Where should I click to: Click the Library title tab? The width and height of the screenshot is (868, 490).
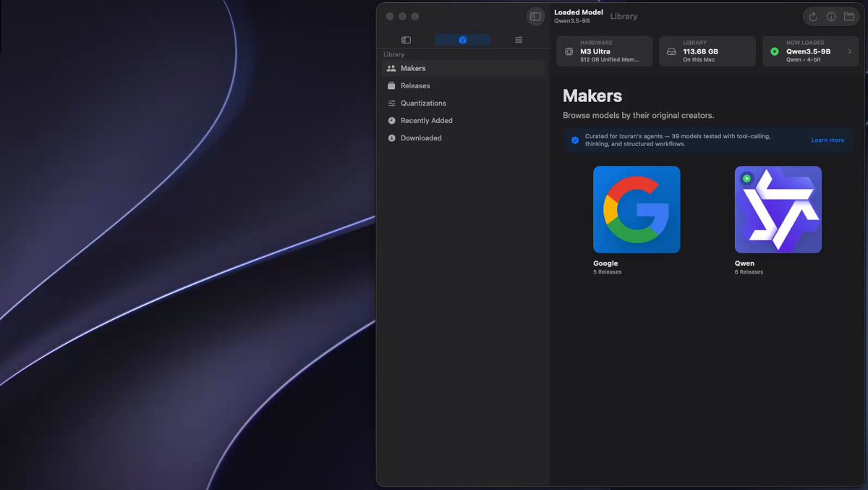point(624,16)
